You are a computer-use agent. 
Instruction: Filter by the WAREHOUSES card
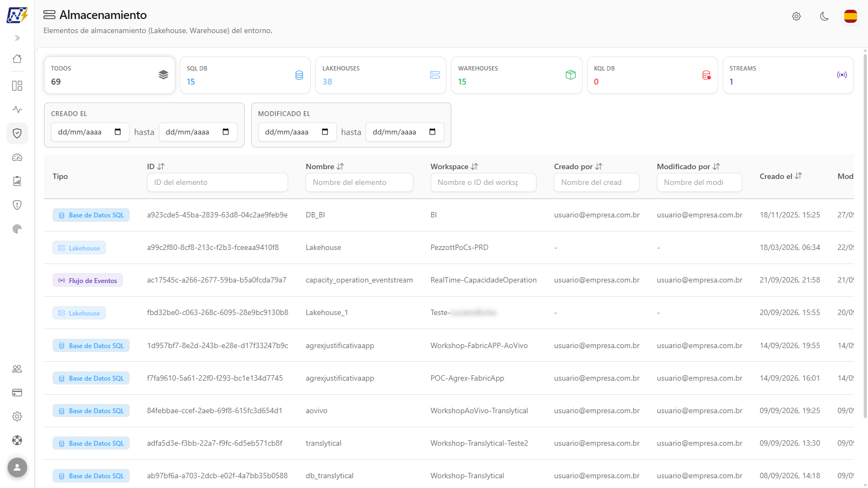[516, 75]
